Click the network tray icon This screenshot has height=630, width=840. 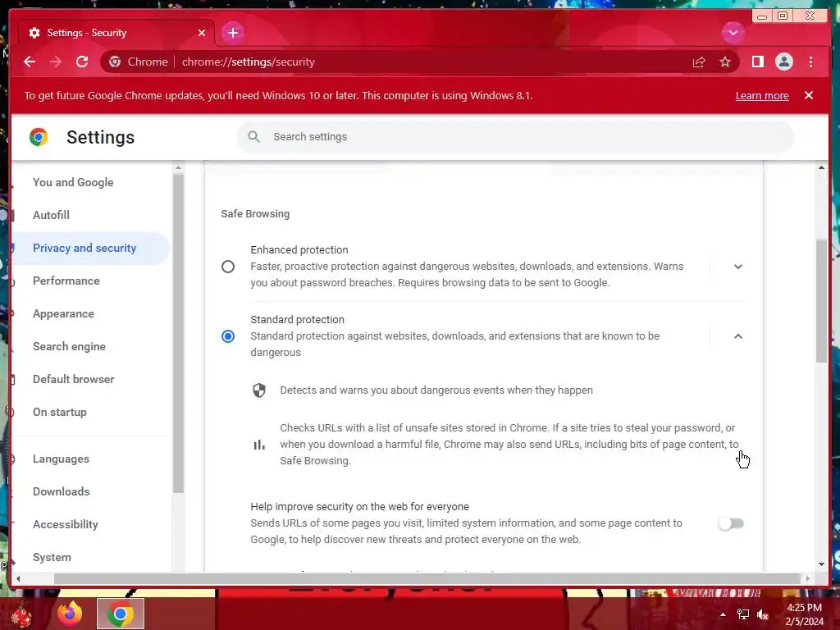tap(743, 615)
